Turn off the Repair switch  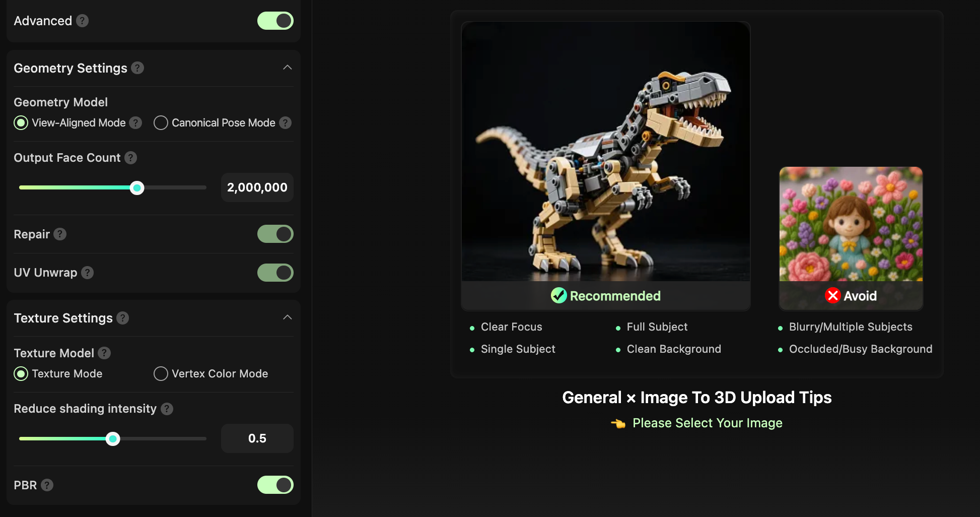click(x=275, y=234)
